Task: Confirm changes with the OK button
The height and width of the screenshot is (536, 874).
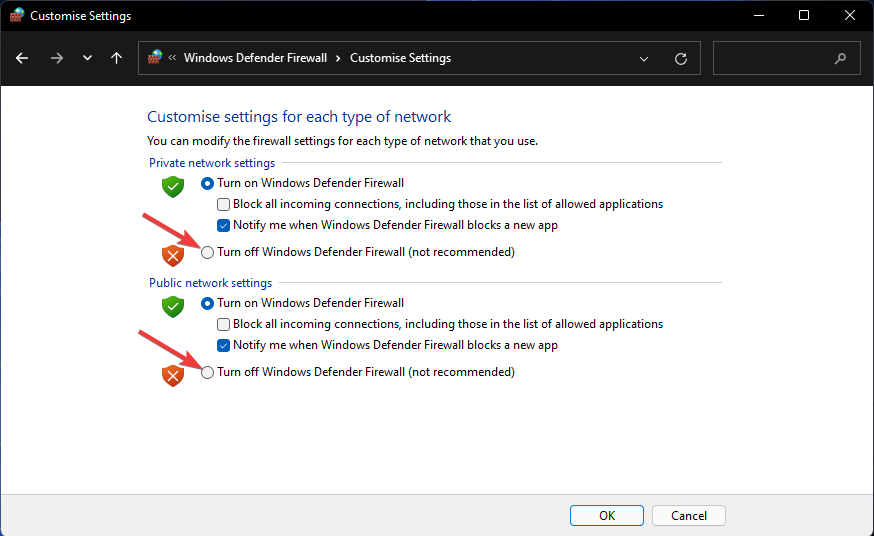Action: tap(606, 515)
